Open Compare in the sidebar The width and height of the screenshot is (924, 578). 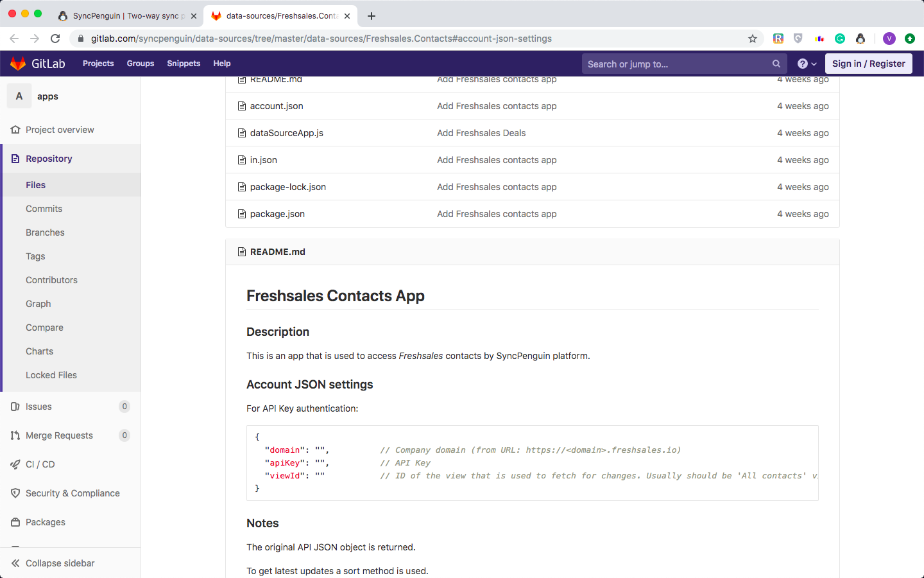click(44, 328)
